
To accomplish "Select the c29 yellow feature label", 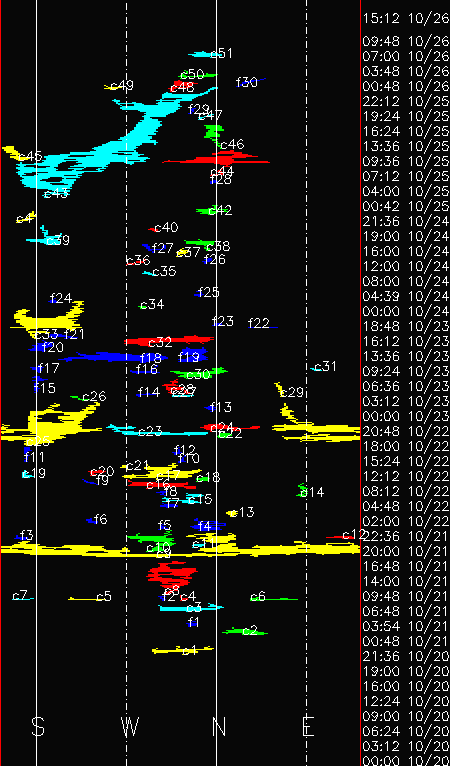I will (x=292, y=392).
